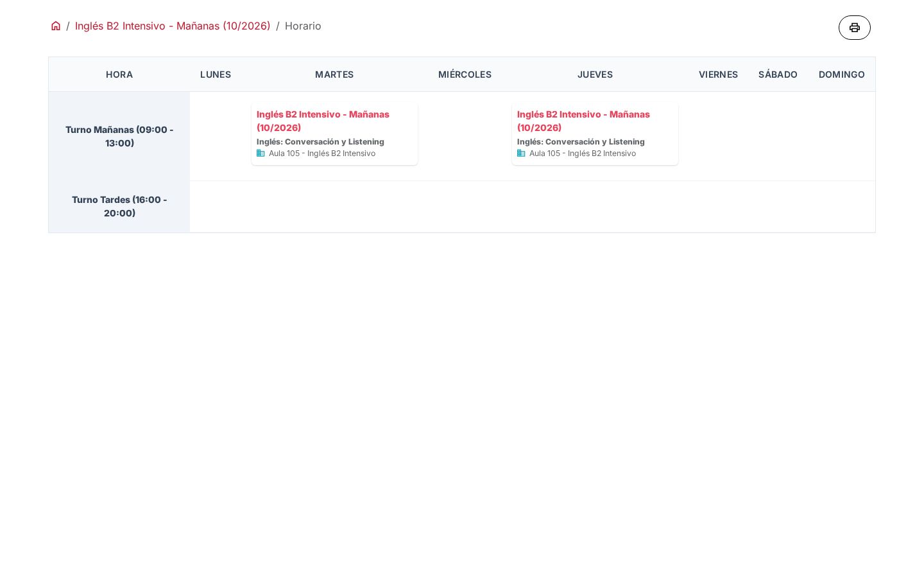Select the VIERNES column header
This screenshot has width=924, height=578.
(x=718, y=74)
